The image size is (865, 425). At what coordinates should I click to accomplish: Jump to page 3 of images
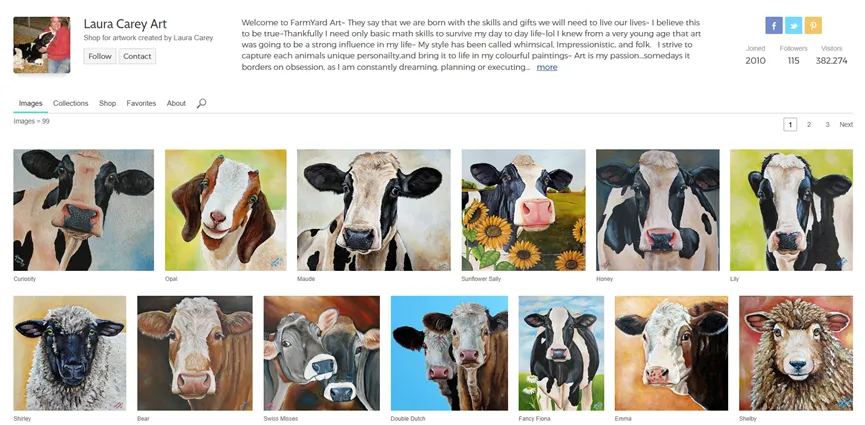coord(827,125)
